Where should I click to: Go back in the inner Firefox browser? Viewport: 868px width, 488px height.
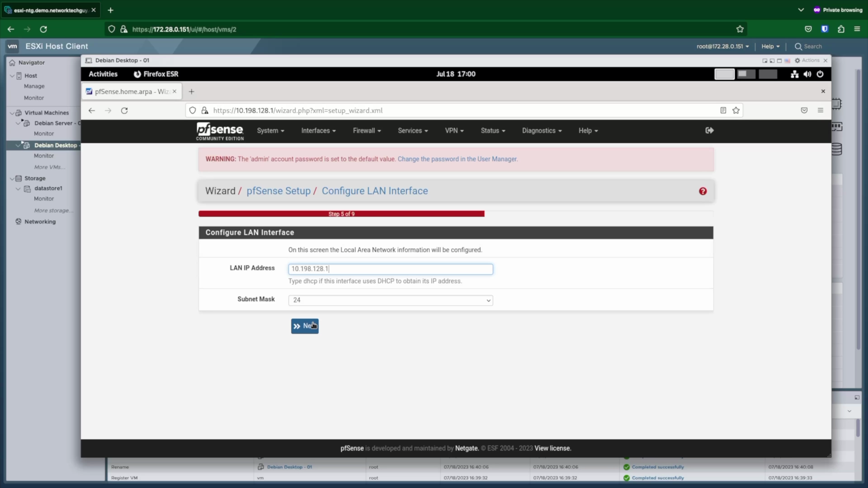tap(92, 111)
